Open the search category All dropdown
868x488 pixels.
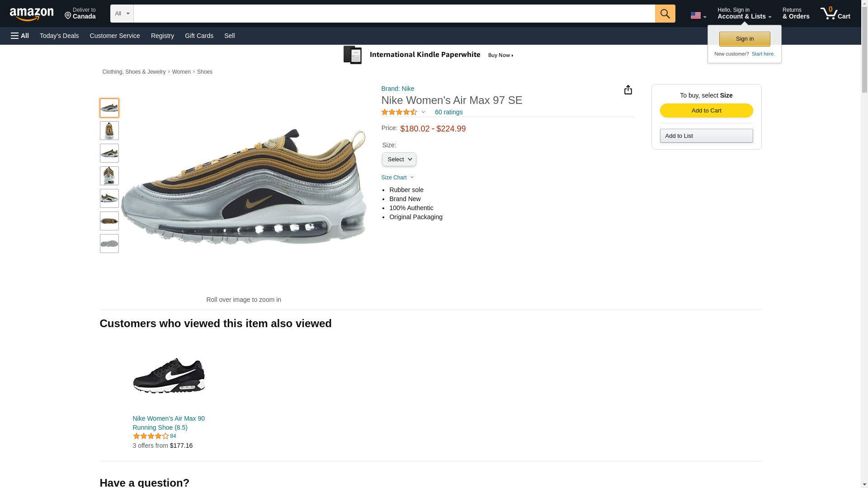pos(122,14)
